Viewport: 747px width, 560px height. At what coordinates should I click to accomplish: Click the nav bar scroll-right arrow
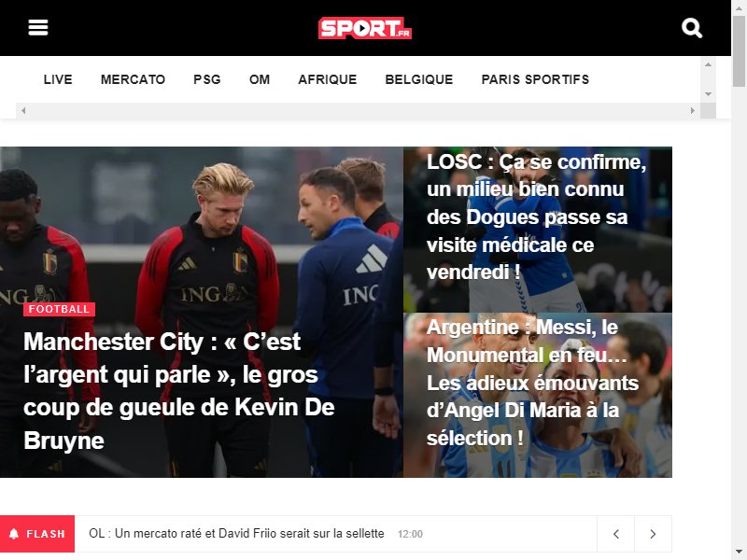coord(693,111)
